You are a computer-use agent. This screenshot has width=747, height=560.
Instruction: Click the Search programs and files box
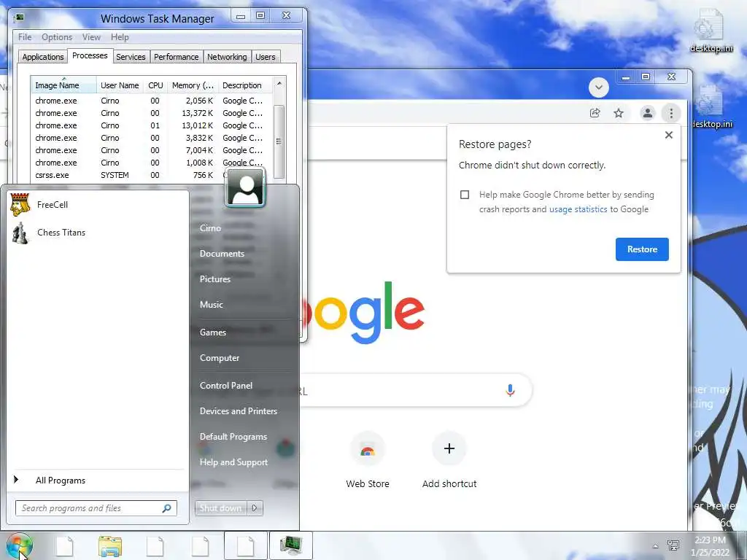(x=96, y=508)
